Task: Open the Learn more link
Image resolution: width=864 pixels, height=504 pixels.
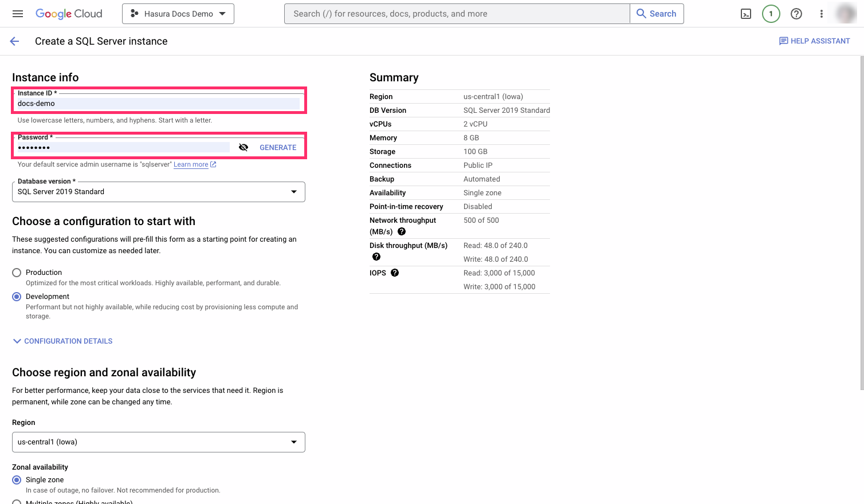Action: click(195, 164)
